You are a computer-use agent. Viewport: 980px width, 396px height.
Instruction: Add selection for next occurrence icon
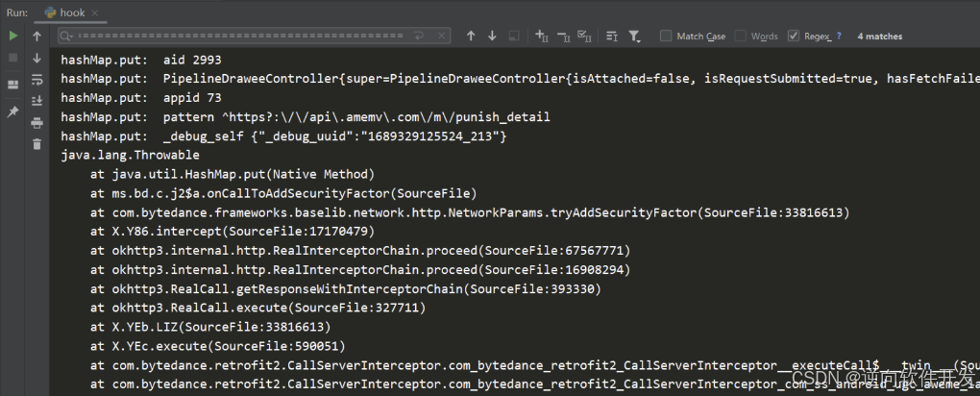pos(542,37)
